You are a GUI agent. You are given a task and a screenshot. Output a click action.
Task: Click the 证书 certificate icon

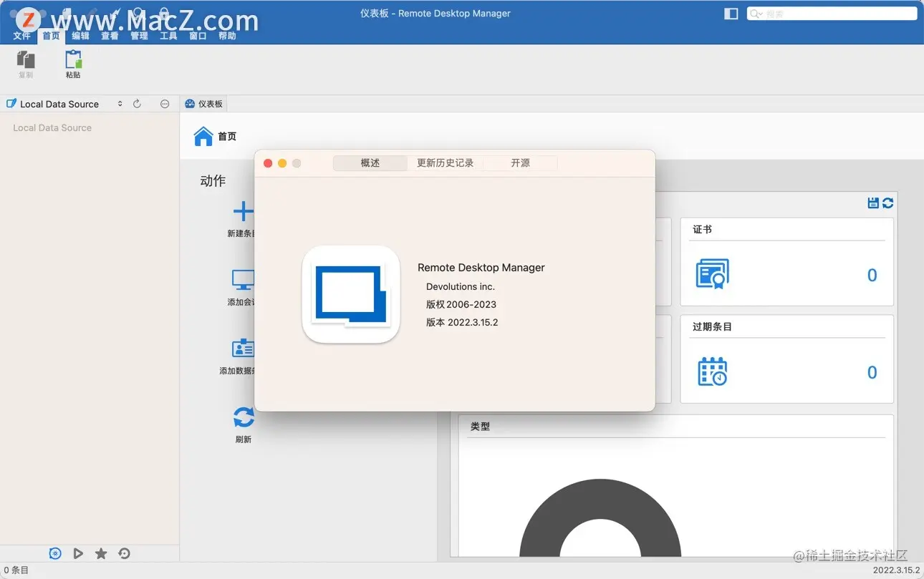coord(713,274)
